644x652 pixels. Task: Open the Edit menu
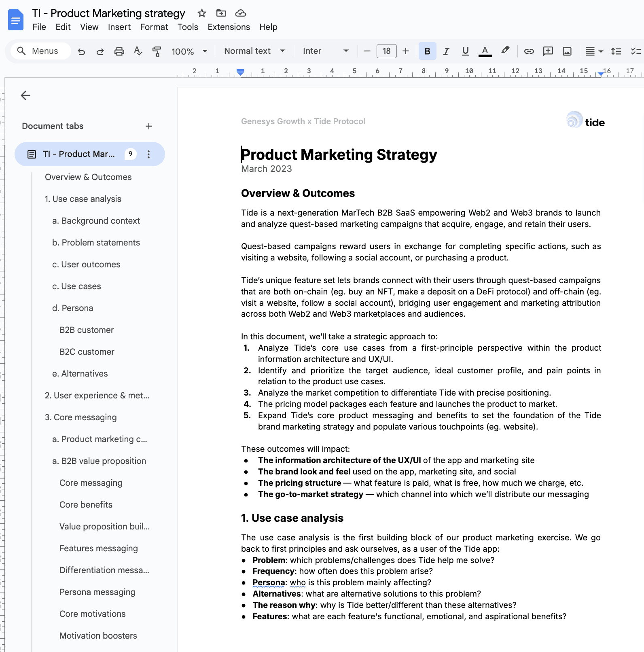(x=63, y=27)
